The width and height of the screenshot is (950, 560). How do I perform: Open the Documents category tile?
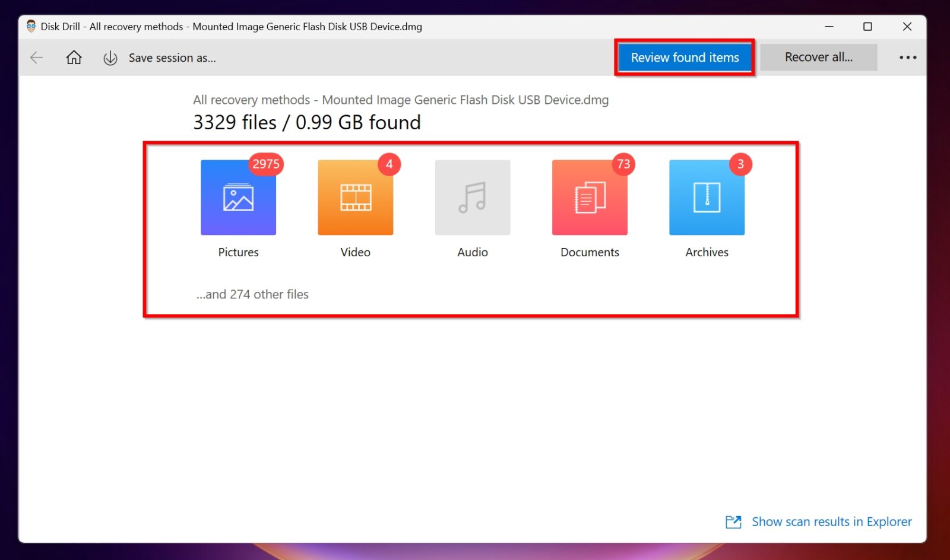click(590, 198)
